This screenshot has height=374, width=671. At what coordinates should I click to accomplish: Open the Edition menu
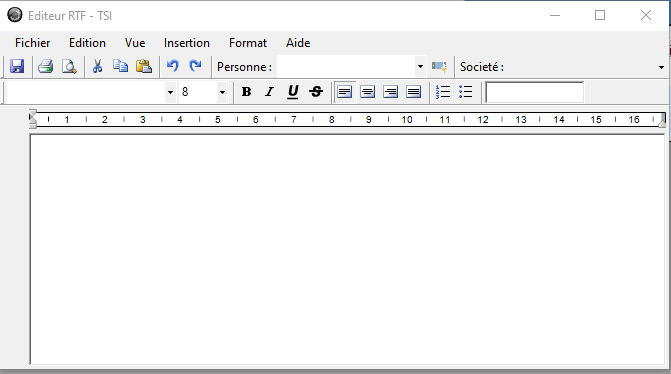point(87,43)
